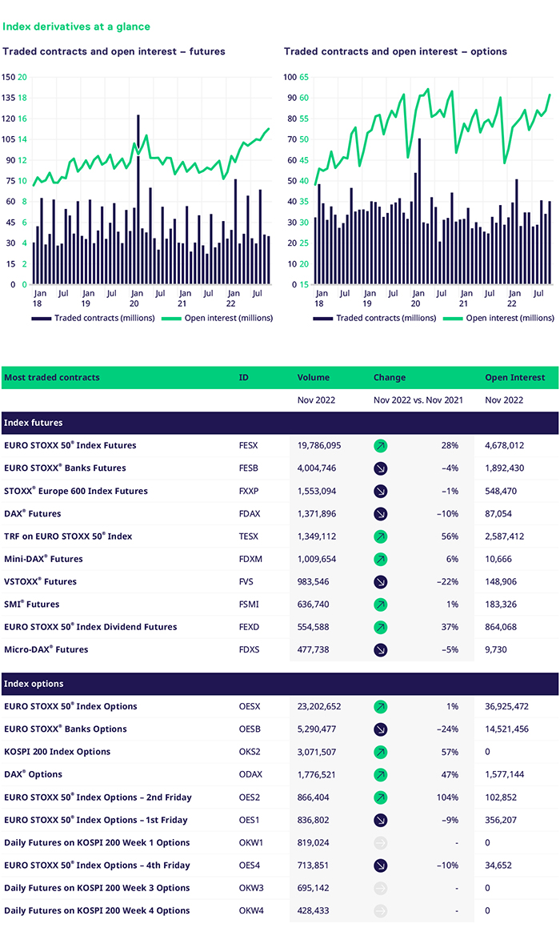Click the Most traded contracts column header
The image size is (560, 944).
pyautogui.click(x=52, y=377)
